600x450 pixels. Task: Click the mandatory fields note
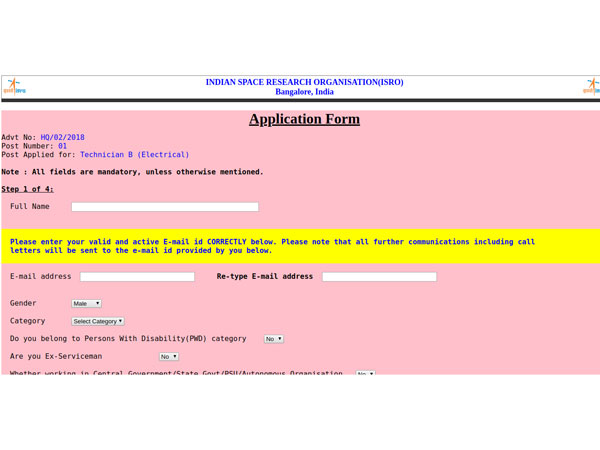[132, 172]
